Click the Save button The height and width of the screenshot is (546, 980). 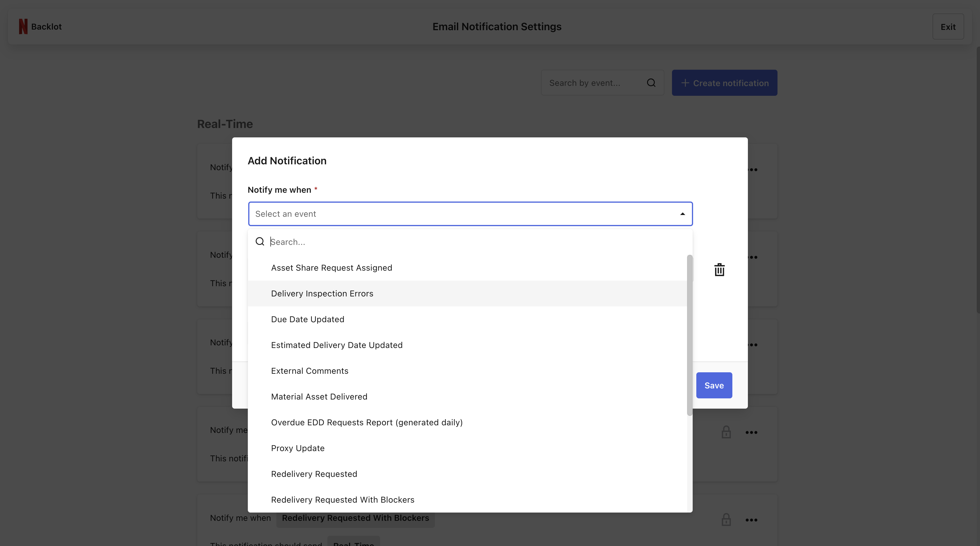(714, 385)
